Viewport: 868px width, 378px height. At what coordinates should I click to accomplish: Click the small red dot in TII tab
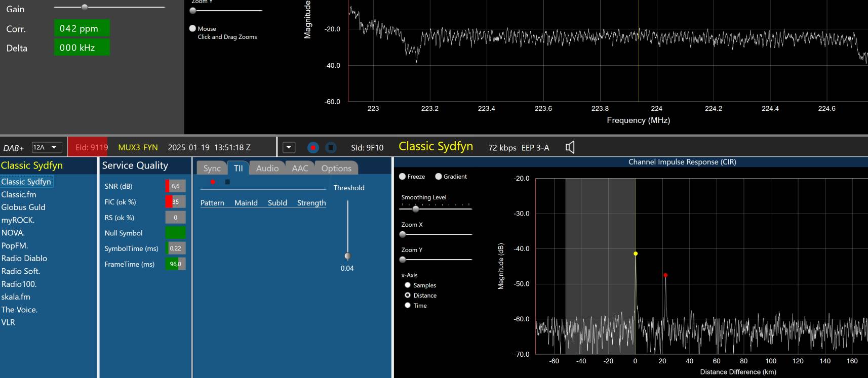213,182
